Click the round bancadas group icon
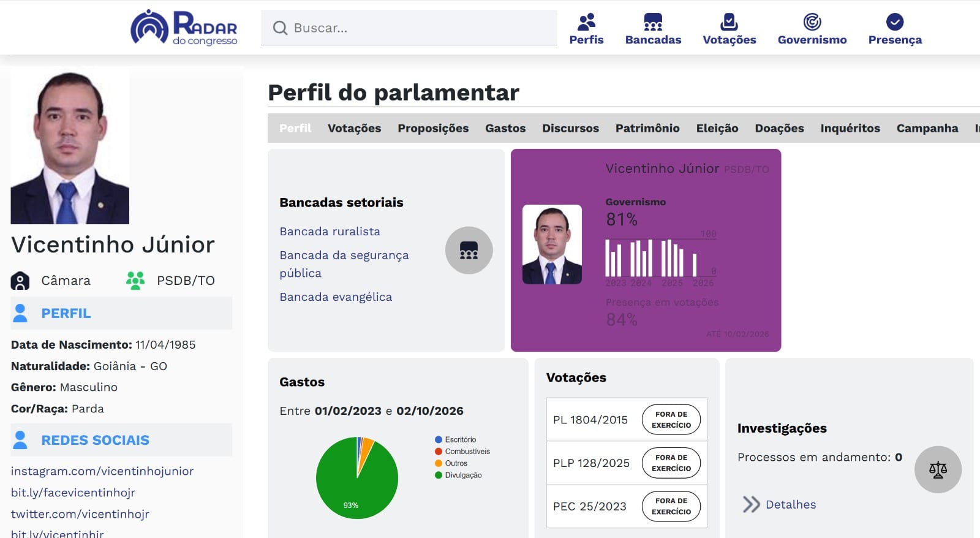Image resolution: width=980 pixels, height=538 pixels. pyautogui.click(x=469, y=250)
